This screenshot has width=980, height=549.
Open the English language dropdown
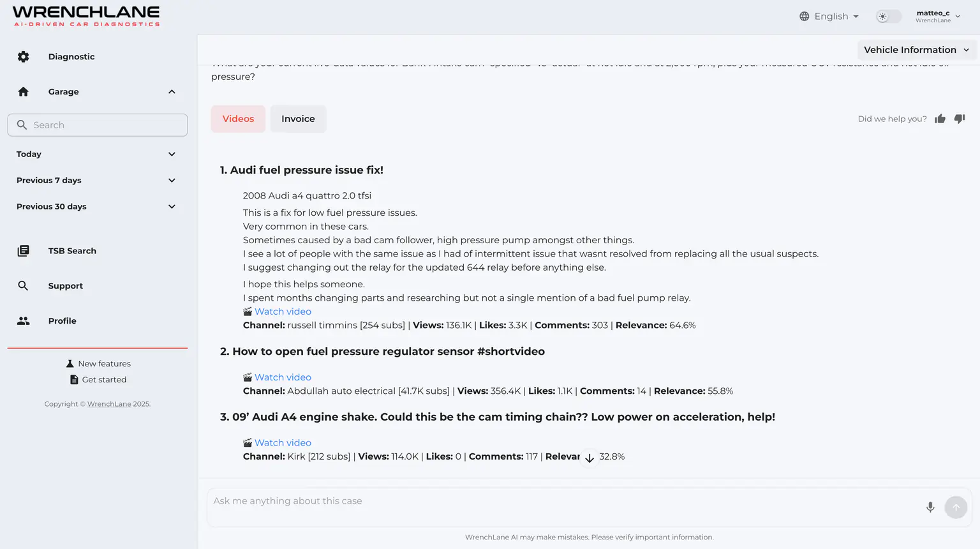829,17
